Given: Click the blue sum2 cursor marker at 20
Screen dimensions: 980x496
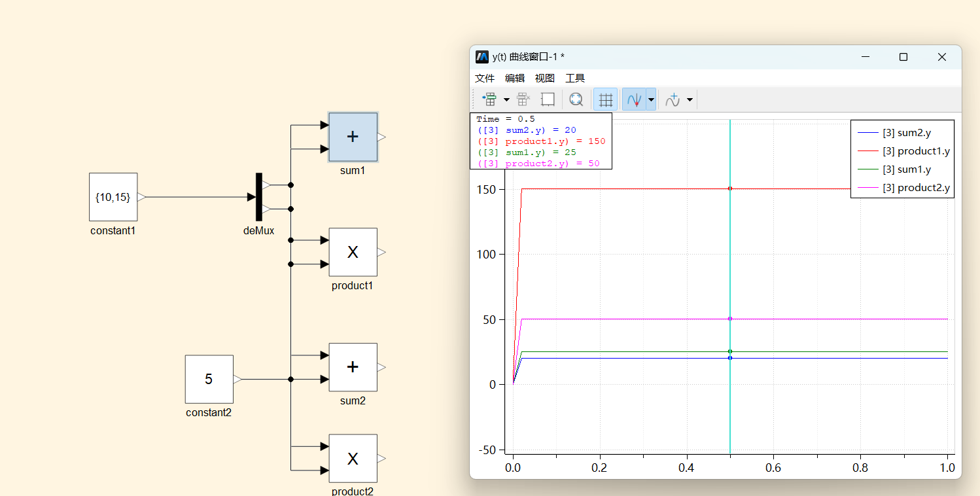Looking at the screenshot, I should click(730, 358).
